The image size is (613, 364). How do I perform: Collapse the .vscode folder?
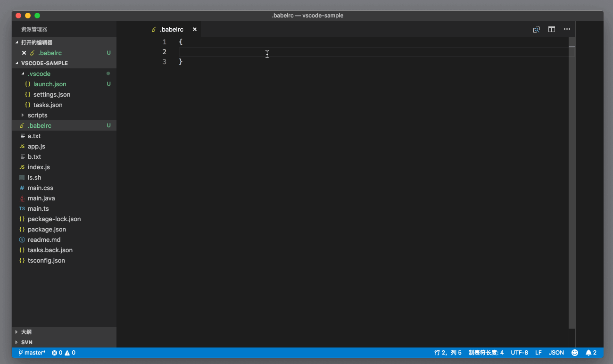click(x=23, y=74)
